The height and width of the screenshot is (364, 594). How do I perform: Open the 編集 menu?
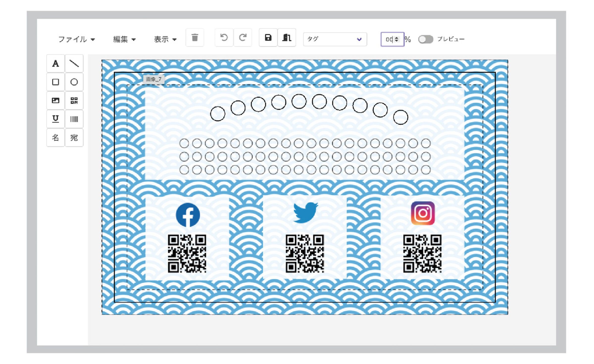124,39
